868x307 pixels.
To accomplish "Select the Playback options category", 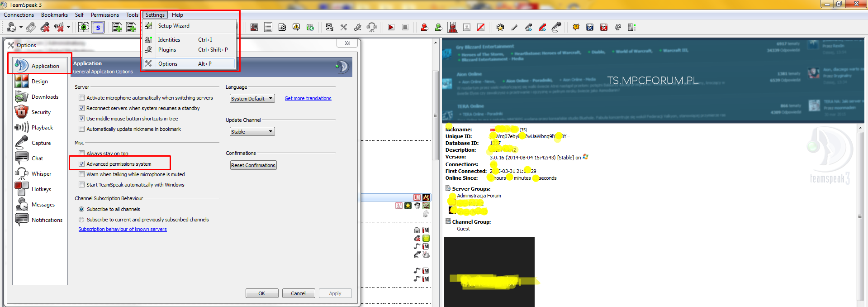I will coord(40,128).
